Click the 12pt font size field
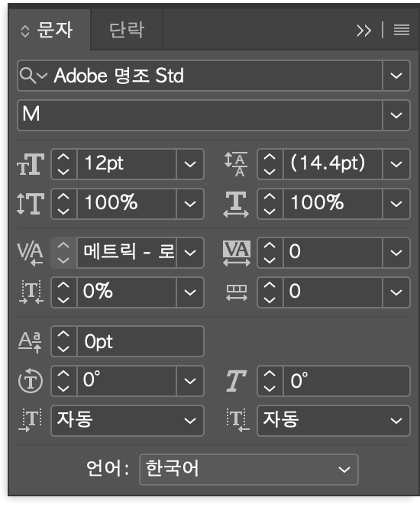 click(127, 164)
